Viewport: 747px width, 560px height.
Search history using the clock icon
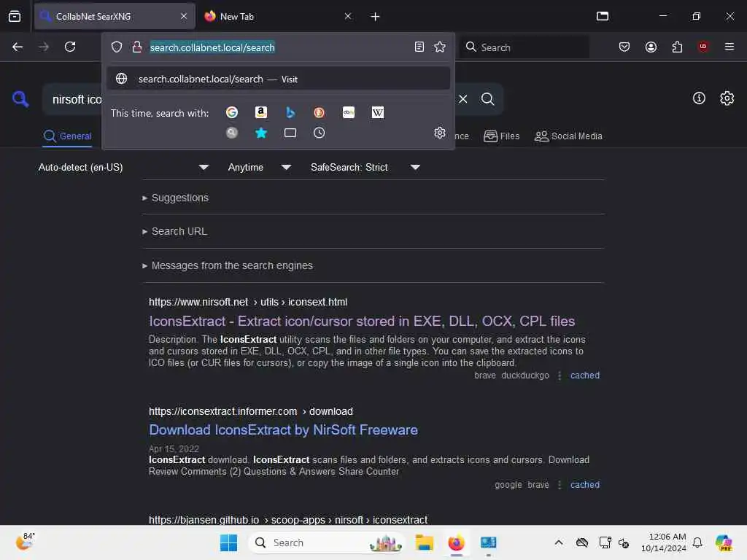[x=320, y=133]
